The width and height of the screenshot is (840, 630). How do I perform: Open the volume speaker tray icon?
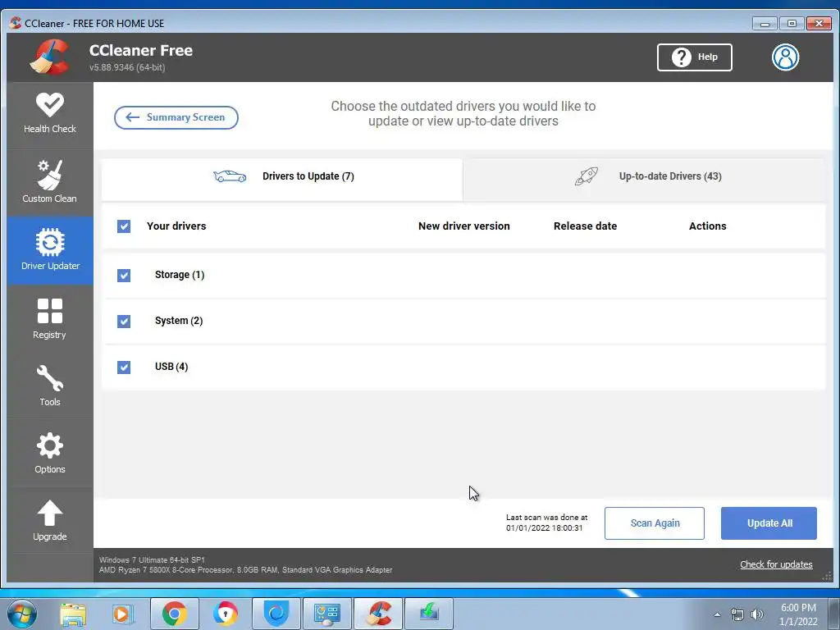[x=757, y=614]
